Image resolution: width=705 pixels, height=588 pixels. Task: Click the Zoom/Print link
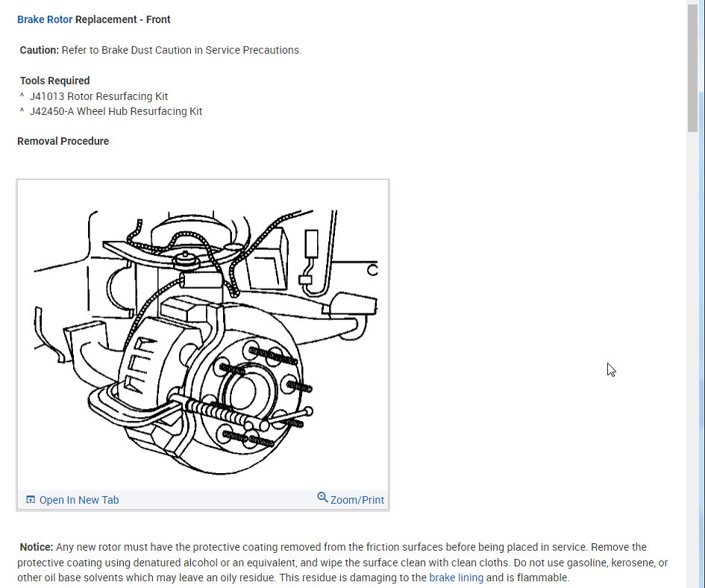[x=357, y=500]
